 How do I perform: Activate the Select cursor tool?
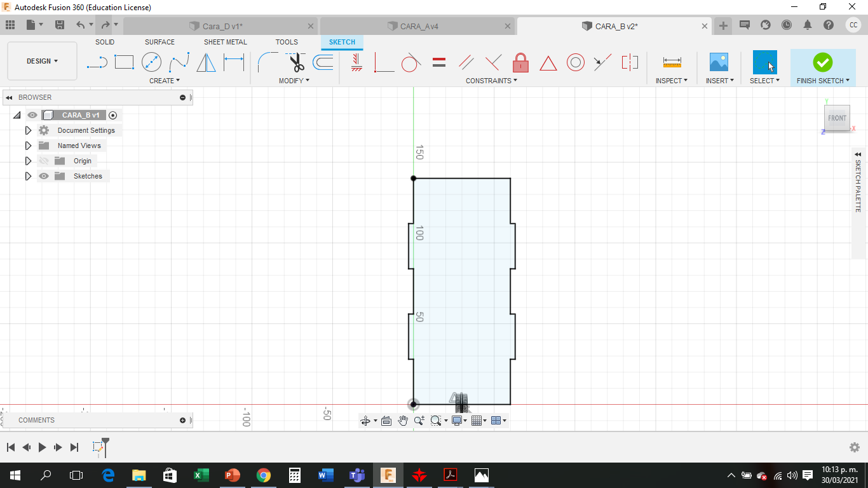(x=765, y=62)
